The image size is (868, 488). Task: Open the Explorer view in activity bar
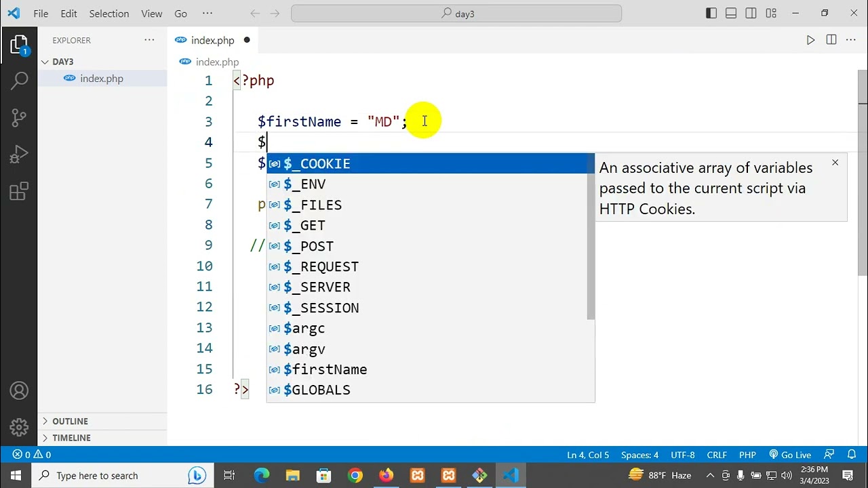[19, 45]
